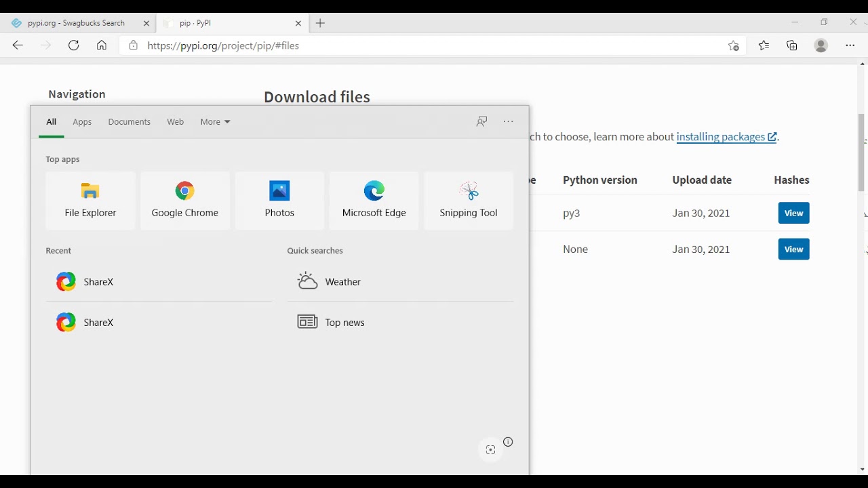The width and height of the screenshot is (868, 488).
Task: Click the Python version column header
Action: click(x=599, y=180)
